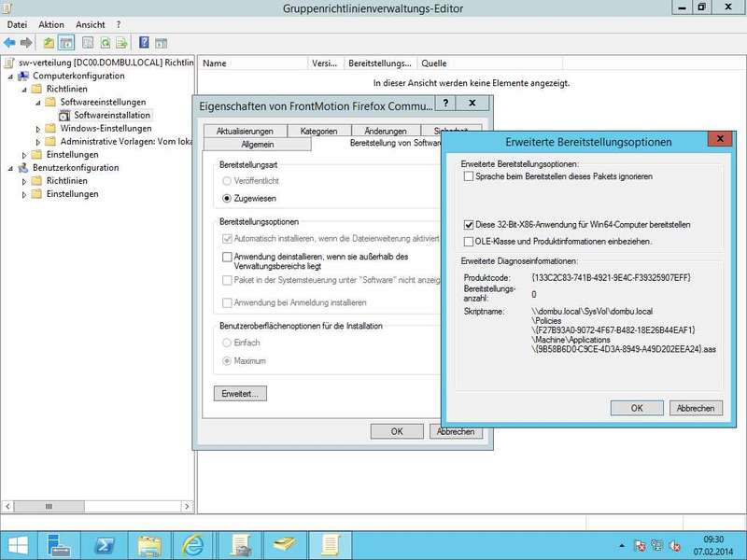This screenshot has height=560, width=747.
Task: Click the Export list toolbar icon
Action: point(122,42)
